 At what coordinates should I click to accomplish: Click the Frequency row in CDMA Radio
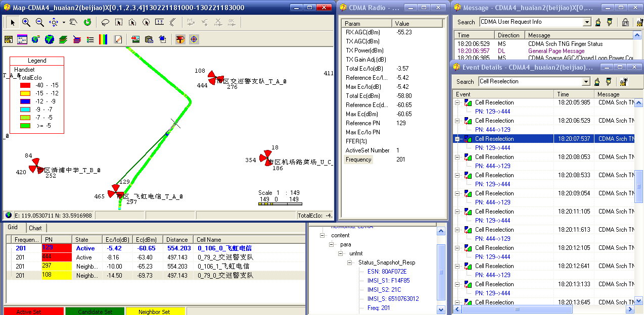pos(392,160)
